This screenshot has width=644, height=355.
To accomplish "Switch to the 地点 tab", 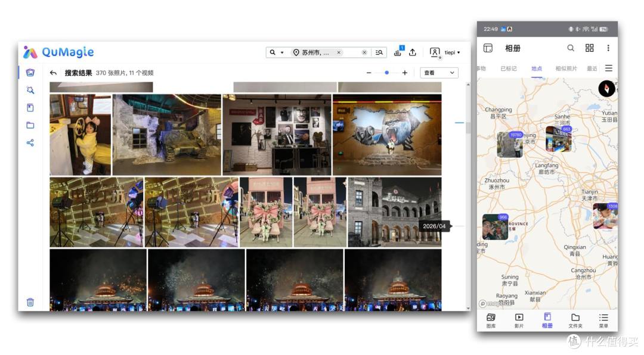I will pyautogui.click(x=537, y=68).
